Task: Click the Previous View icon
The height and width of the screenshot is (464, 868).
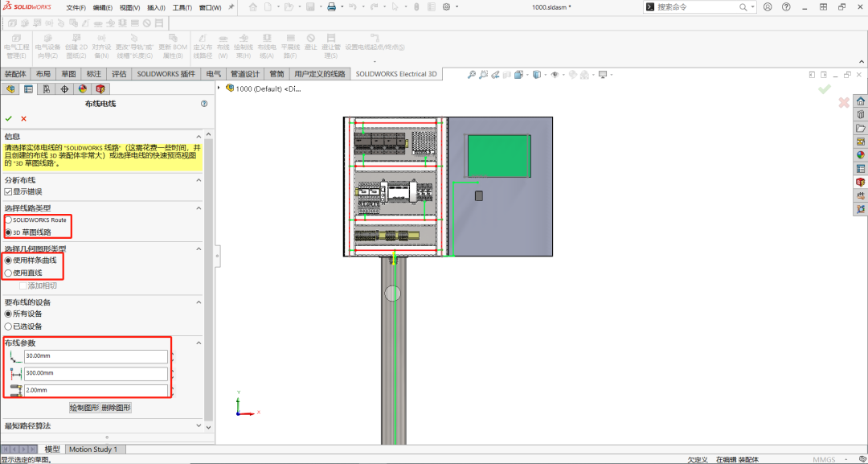Action: (x=495, y=74)
